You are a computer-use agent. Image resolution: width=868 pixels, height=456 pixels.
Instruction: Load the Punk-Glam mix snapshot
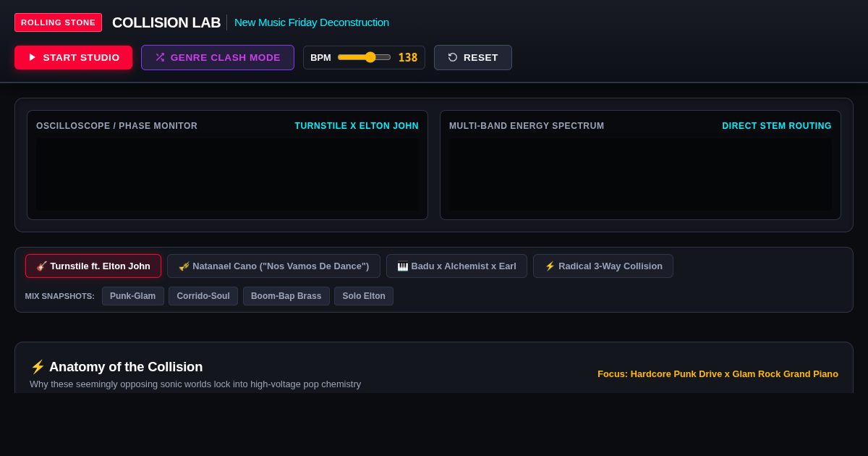point(133,296)
